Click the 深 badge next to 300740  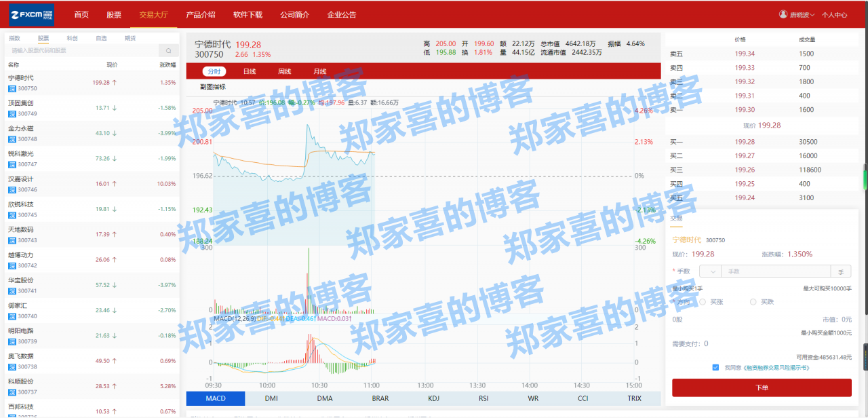point(12,316)
